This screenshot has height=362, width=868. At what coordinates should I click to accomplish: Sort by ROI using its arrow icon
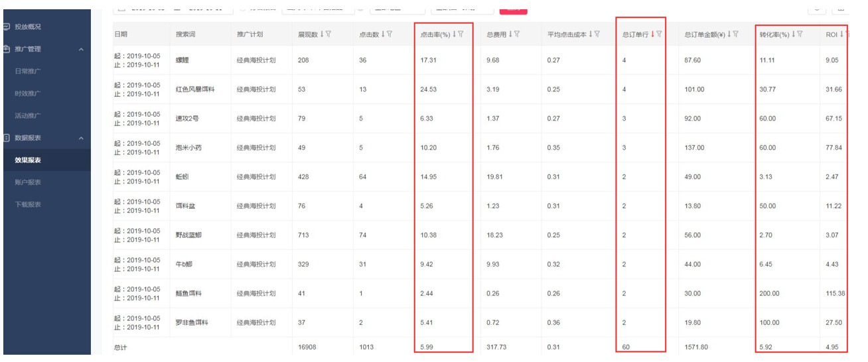click(x=841, y=34)
